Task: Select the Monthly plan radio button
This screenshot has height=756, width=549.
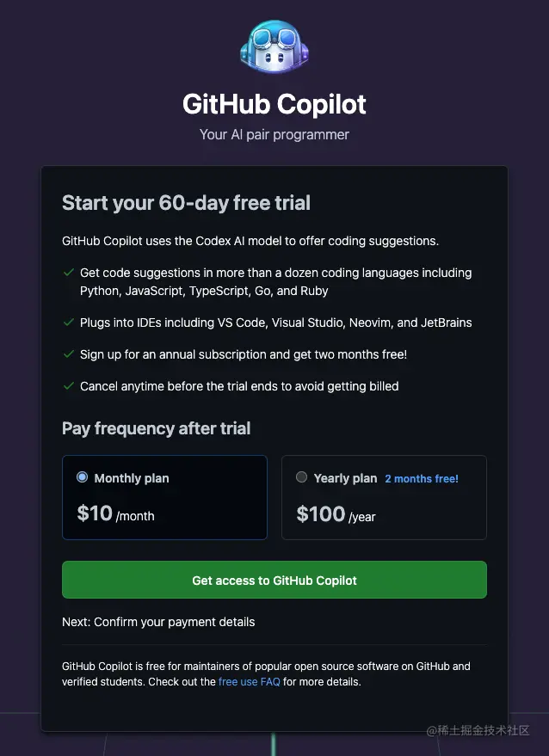Action: pos(80,477)
